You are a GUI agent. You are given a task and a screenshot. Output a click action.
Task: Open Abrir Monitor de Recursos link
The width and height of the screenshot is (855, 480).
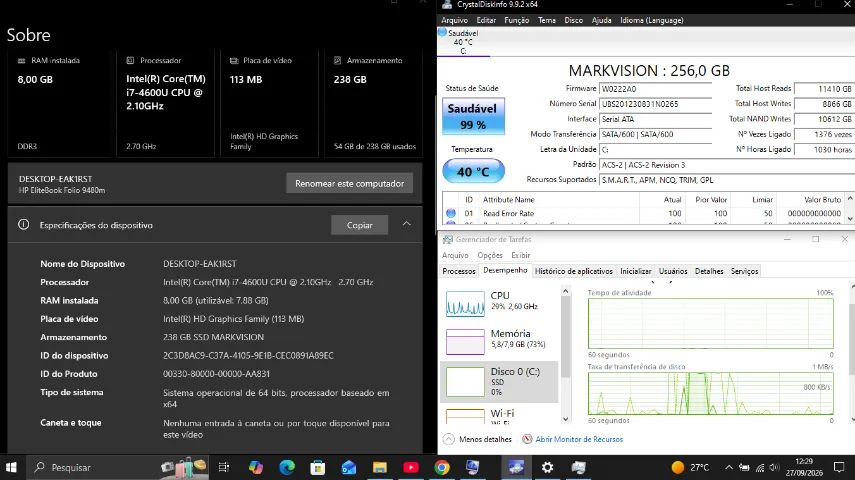[579, 439]
